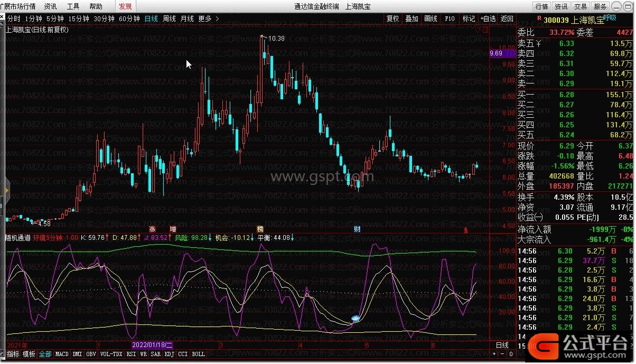Click the 卖一 price 6.29
This screenshot has height=364, width=636.
point(566,83)
